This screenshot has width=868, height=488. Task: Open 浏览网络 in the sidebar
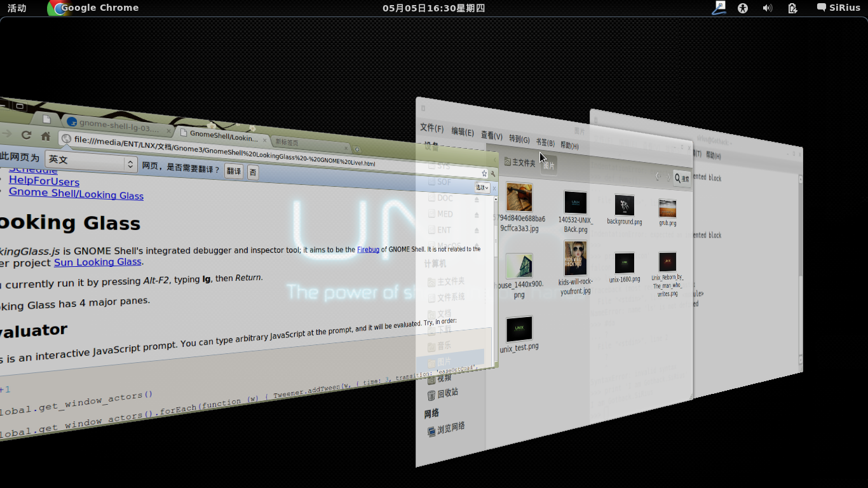pos(446,428)
